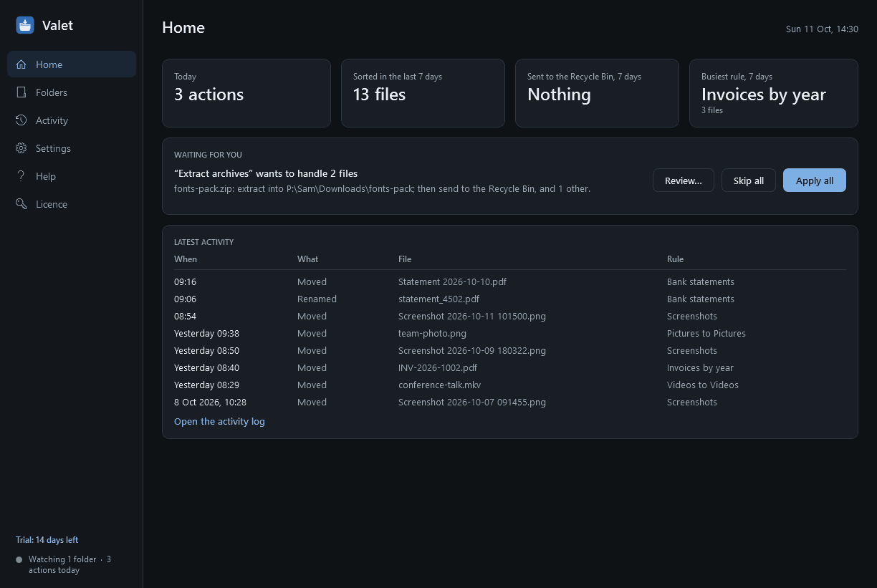Open the activity log link
The width and height of the screenshot is (877, 588).
pos(219,421)
